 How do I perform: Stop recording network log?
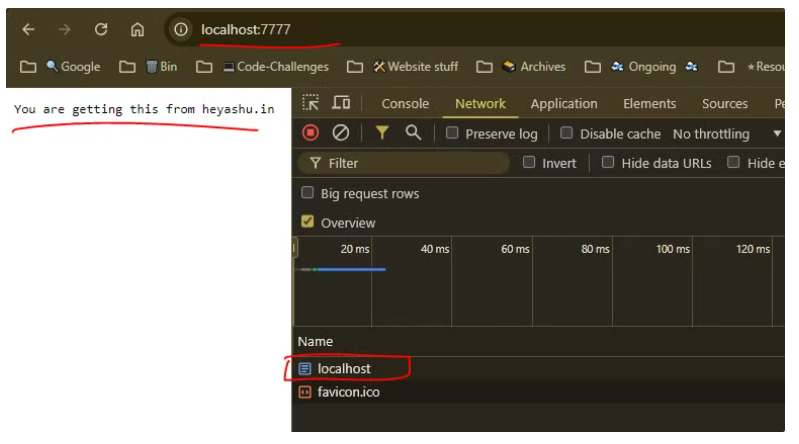click(x=310, y=133)
